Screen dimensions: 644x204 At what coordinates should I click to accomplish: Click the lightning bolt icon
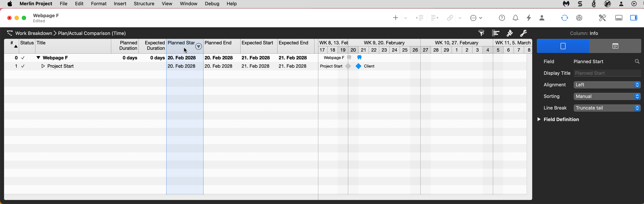point(529,18)
